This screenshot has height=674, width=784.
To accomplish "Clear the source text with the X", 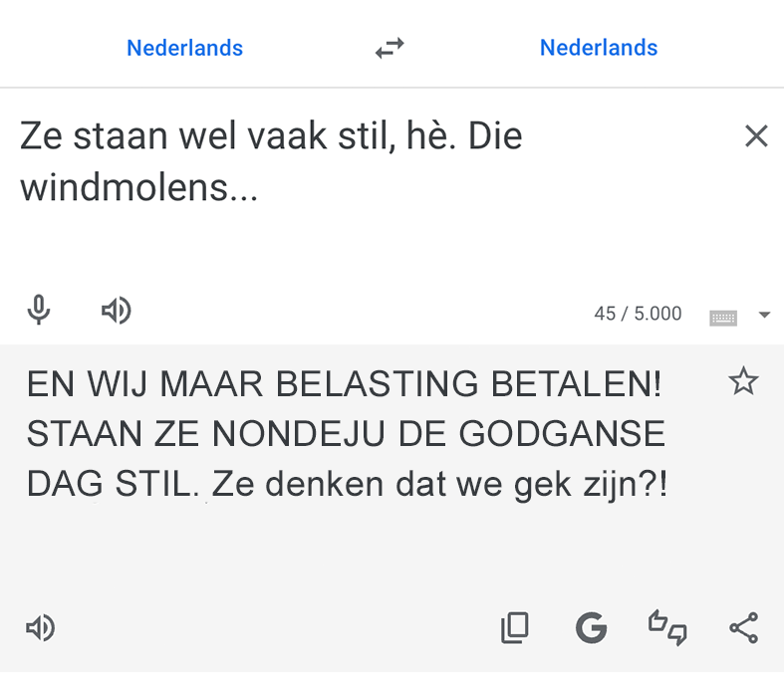I will [756, 136].
